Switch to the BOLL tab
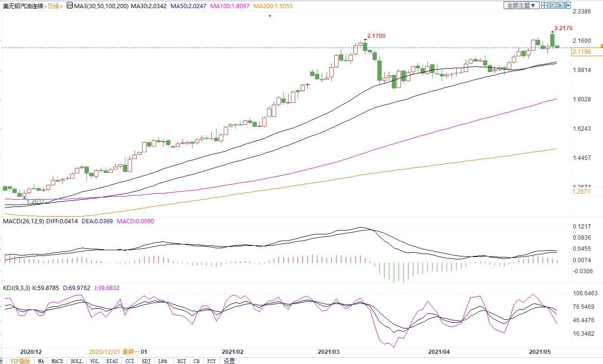The width and height of the screenshot is (603, 364). 76,361
